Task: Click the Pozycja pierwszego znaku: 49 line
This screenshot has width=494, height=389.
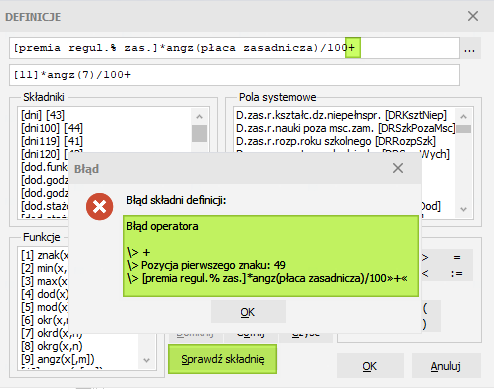Action: click(x=207, y=265)
